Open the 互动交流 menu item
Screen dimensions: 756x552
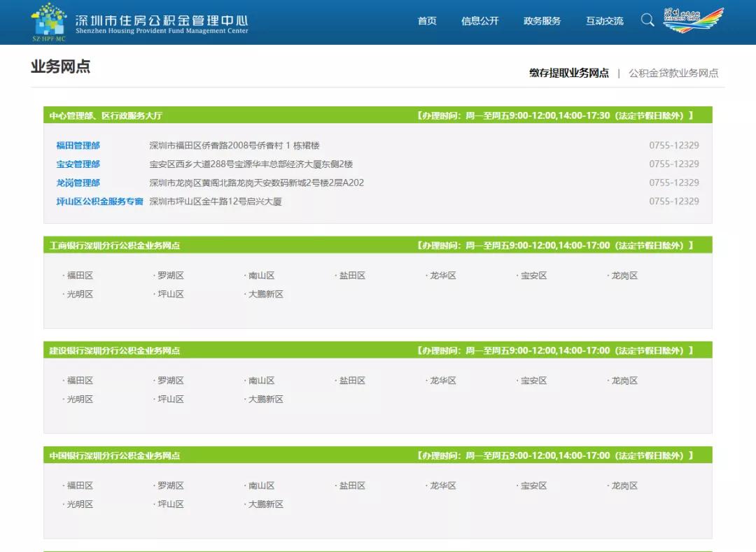click(x=605, y=21)
